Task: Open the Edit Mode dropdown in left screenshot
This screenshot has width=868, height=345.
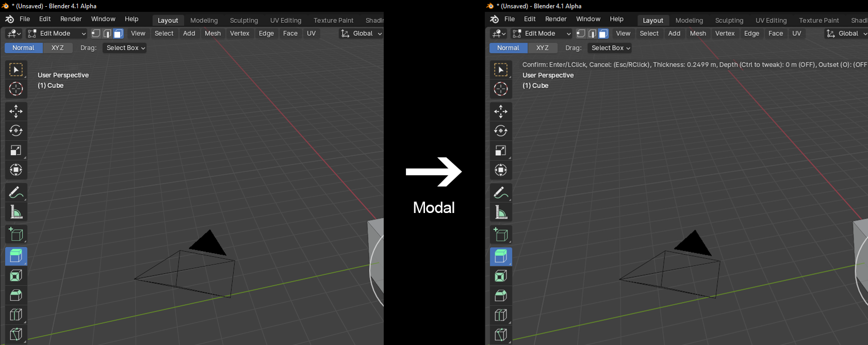Action: pos(57,34)
